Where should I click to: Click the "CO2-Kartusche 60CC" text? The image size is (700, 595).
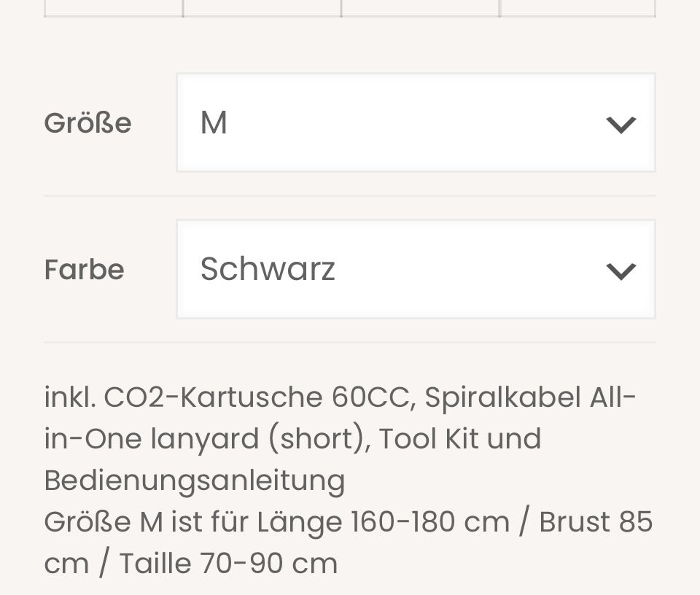[260, 397]
